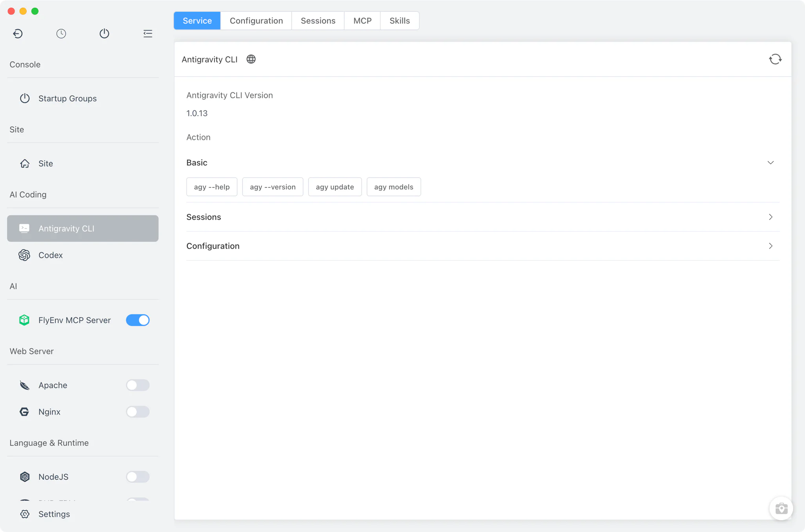Enable the NodeJS service toggle

tap(138, 477)
